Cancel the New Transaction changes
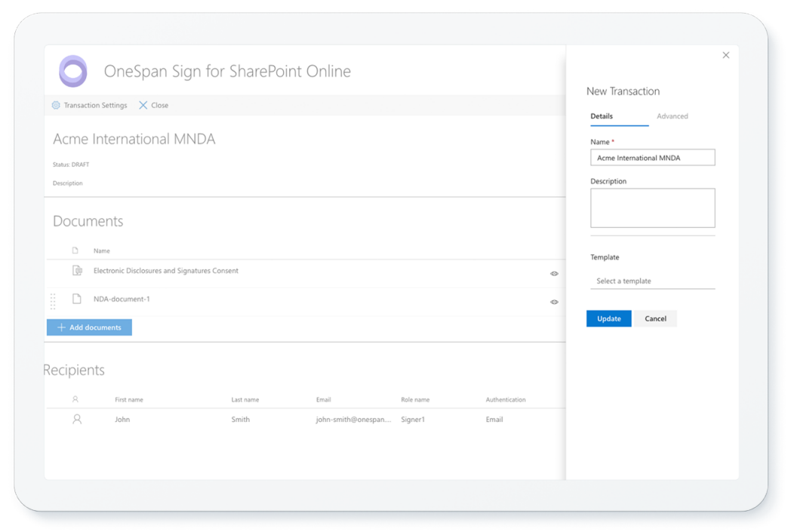Viewport: 791px width, 532px height. point(654,318)
